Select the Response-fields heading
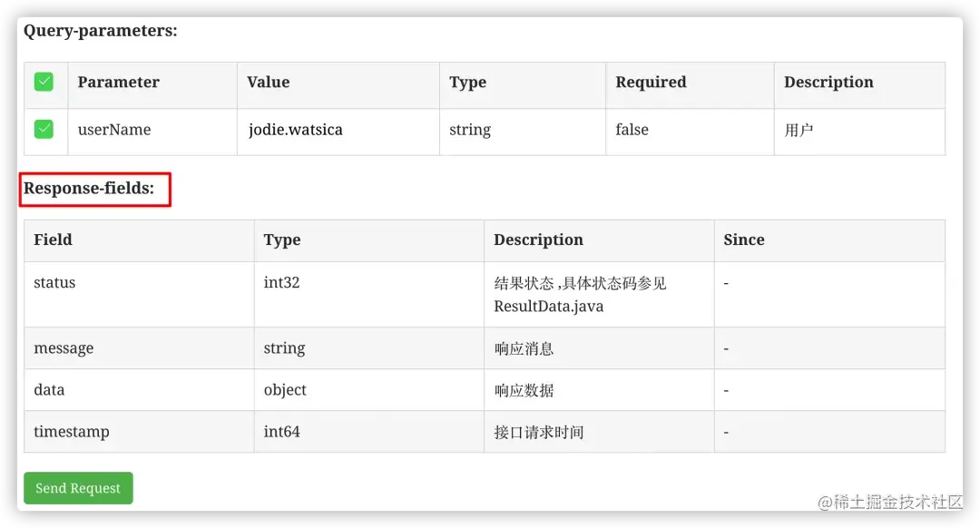980x528 pixels. click(89, 188)
